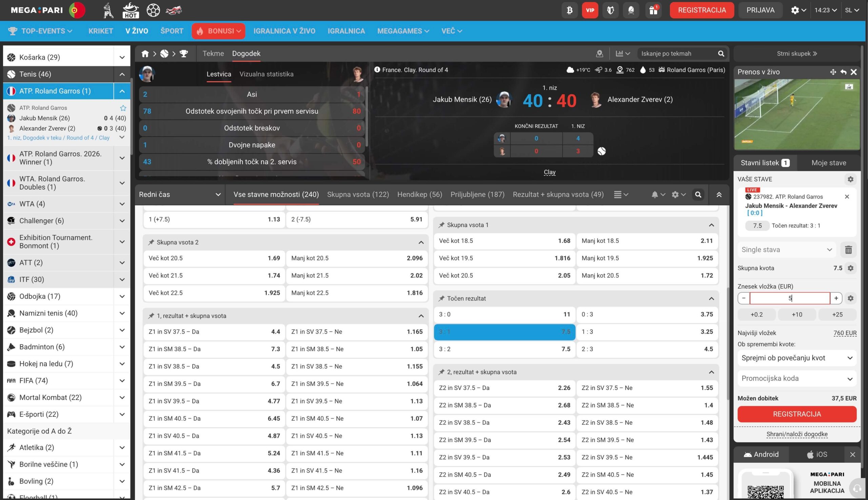The height and width of the screenshot is (500, 868).
Task: Close the mobile app Android/iOS banner
Action: pos(852,455)
